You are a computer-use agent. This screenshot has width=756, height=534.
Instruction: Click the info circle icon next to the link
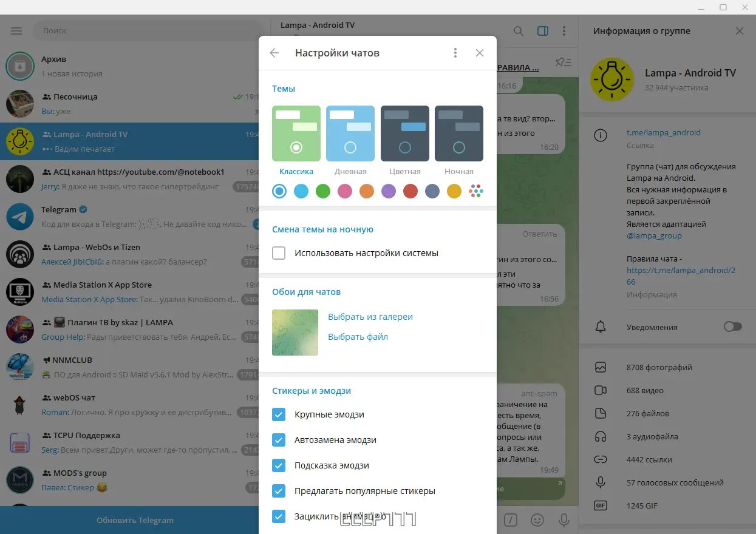(x=601, y=135)
